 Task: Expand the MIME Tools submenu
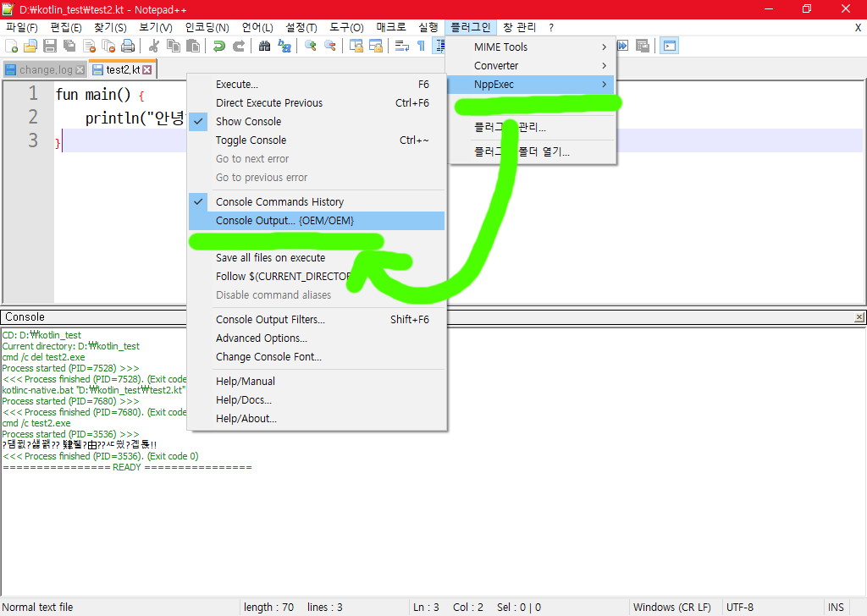click(x=530, y=47)
